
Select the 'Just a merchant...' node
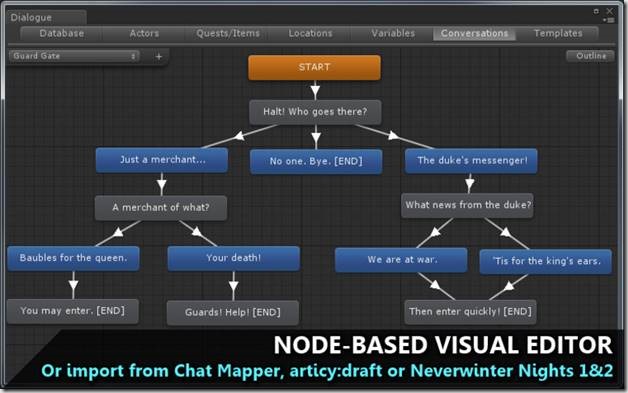coord(162,160)
